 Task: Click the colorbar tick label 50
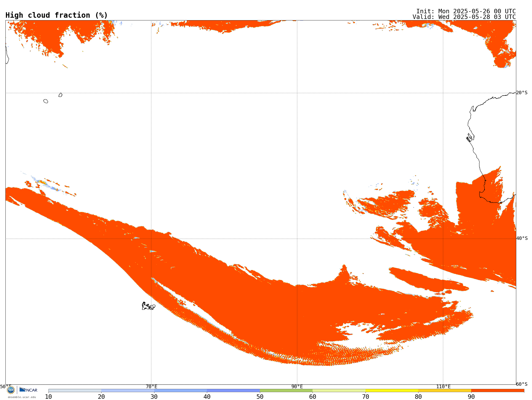[x=260, y=397]
